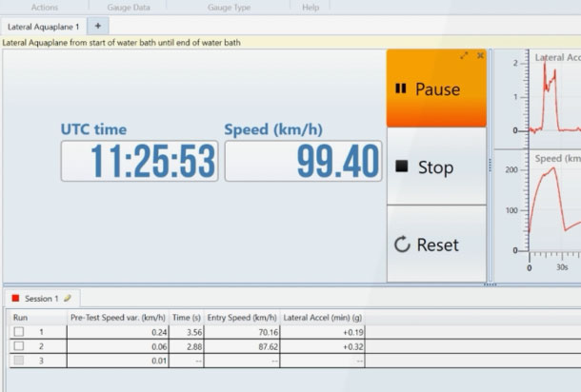Expand the control panel using arrows icon
The height and width of the screenshot is (392, 581).
[464, 56]
